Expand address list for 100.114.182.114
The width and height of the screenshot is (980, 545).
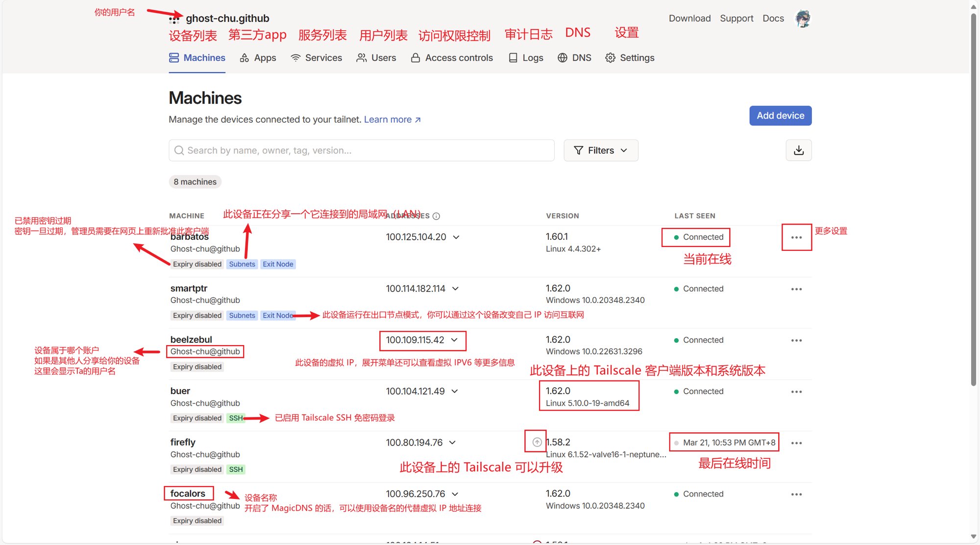tap(456, 289)
